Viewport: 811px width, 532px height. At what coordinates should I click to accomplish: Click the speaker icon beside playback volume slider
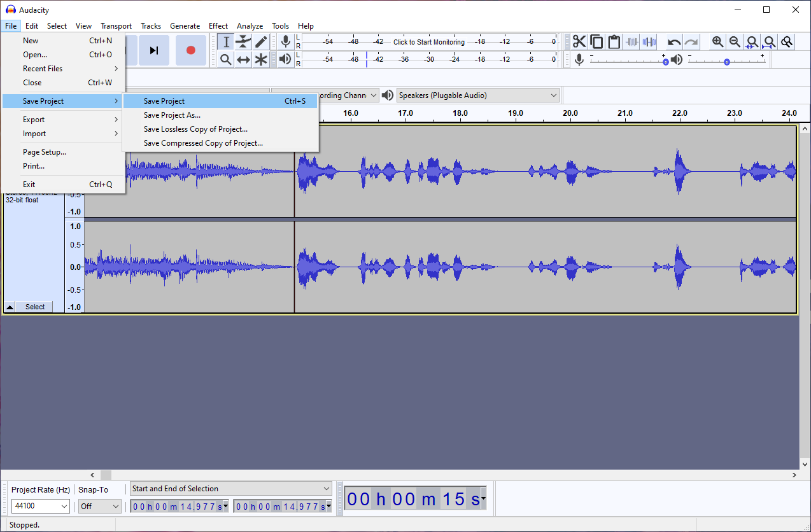point(677,59)
